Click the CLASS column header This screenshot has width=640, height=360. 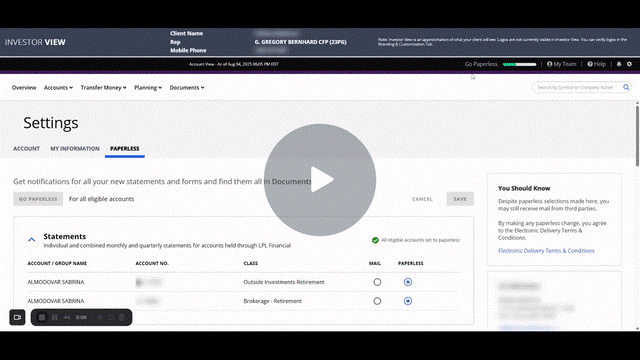(251, 263)
